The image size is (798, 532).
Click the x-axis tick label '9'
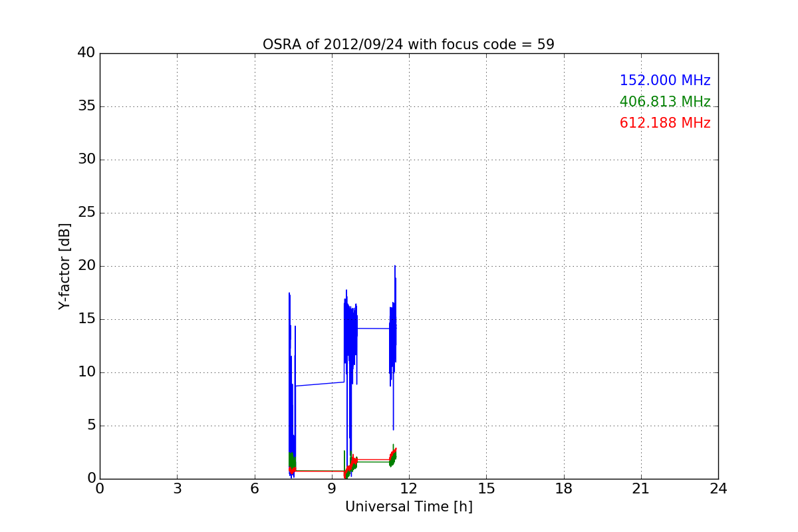[332, 489]
